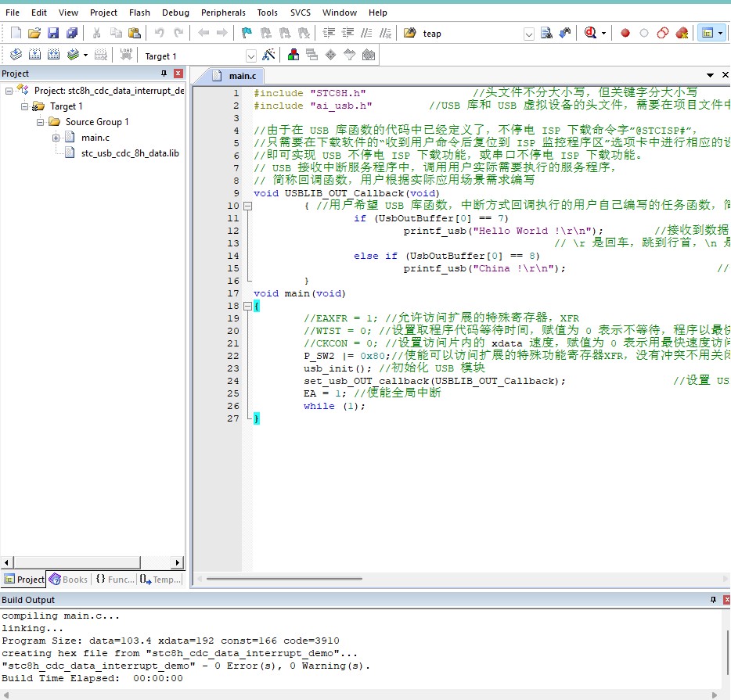Paste from the clipboard via toolbar

tap(135, 33)
